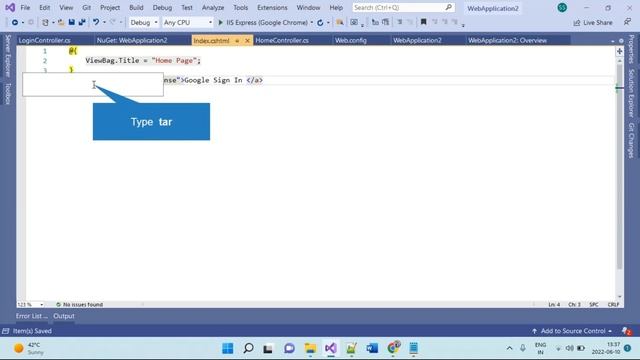Click the Undo icon
The width and height of the screenshot is (640, 360).
coord(96,22)
